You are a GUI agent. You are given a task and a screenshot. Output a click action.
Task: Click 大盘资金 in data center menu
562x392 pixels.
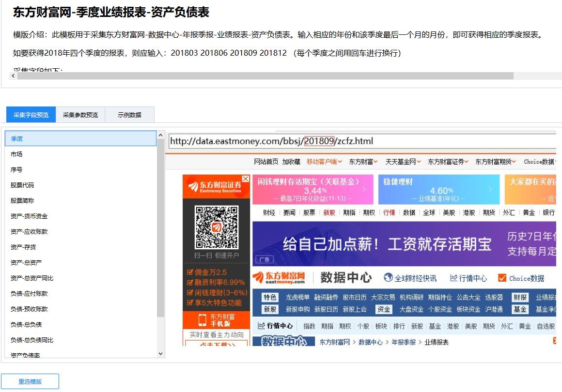(x=411, y=309)
